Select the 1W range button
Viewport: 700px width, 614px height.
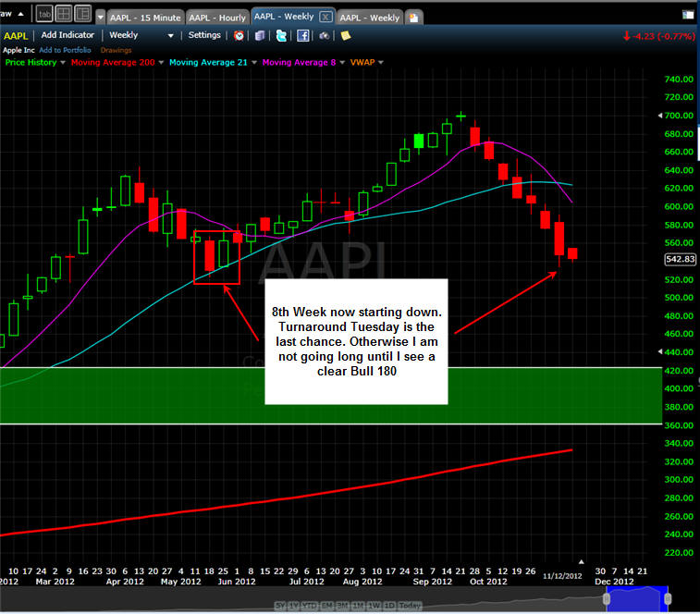tap(374, 606)
